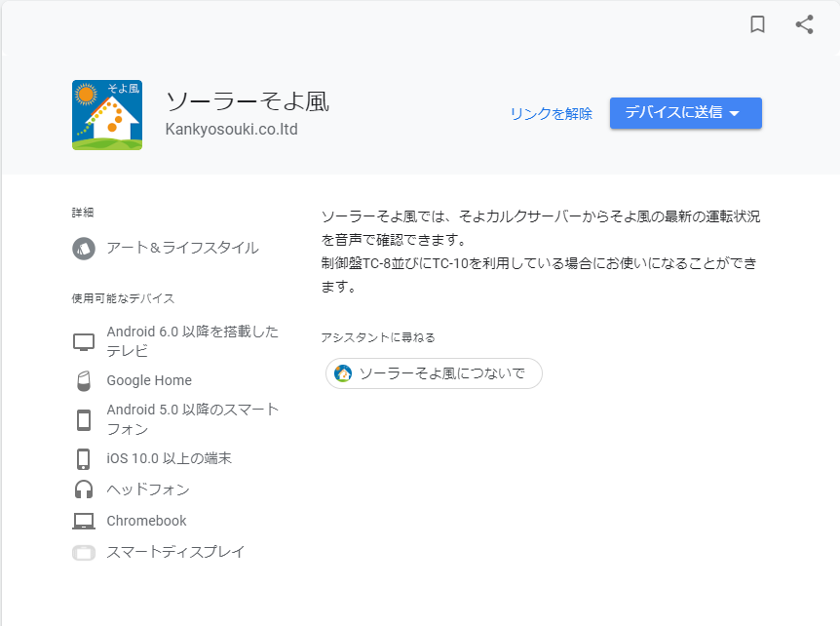Click the headphones icon
This screenshot has width=840, height=626.
(84, 489)
